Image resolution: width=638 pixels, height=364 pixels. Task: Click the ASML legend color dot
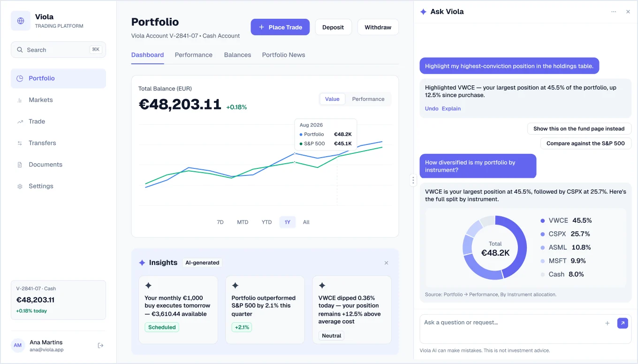(543, 248)
